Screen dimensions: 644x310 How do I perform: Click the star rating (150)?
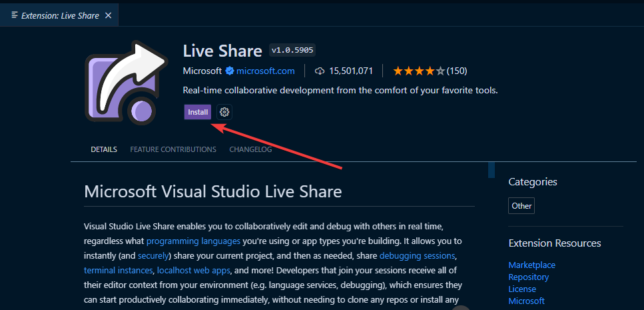pos(430,71)
